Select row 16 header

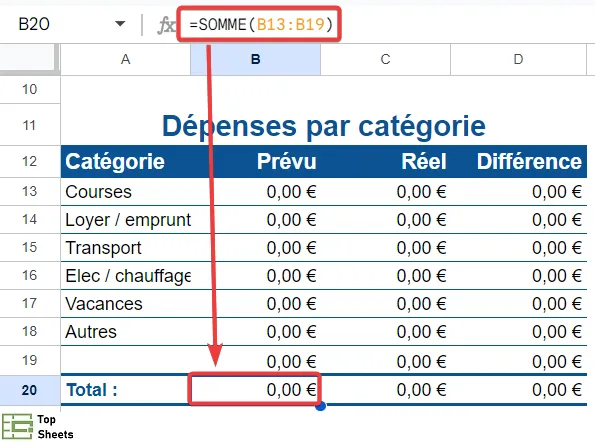coord(30,276)
